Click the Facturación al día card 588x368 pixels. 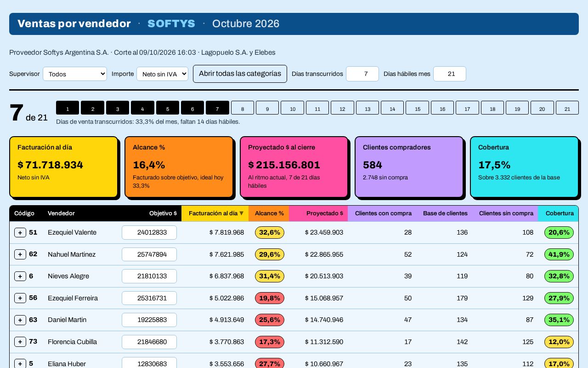pos(64,167)
